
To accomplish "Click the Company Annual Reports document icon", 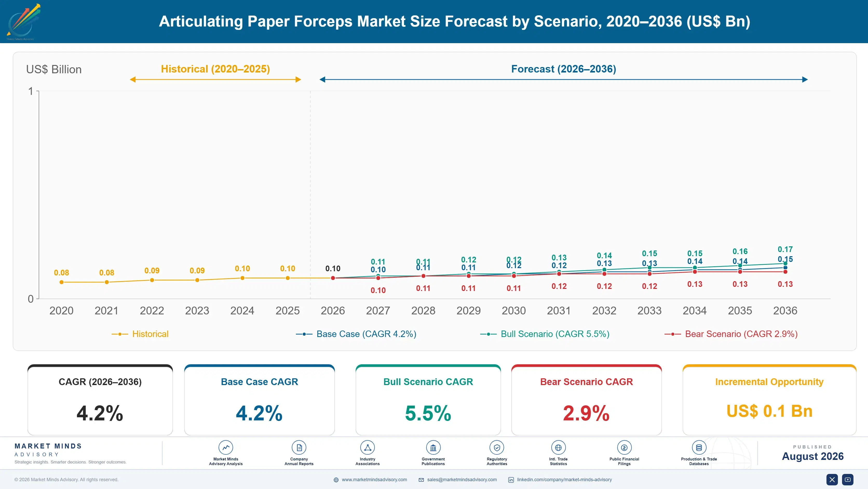I will 299,447.
